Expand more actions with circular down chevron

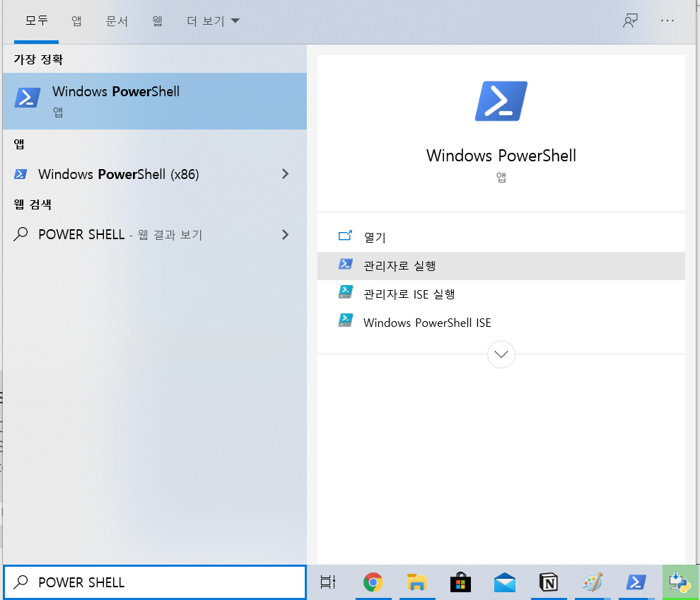point(501,354)
